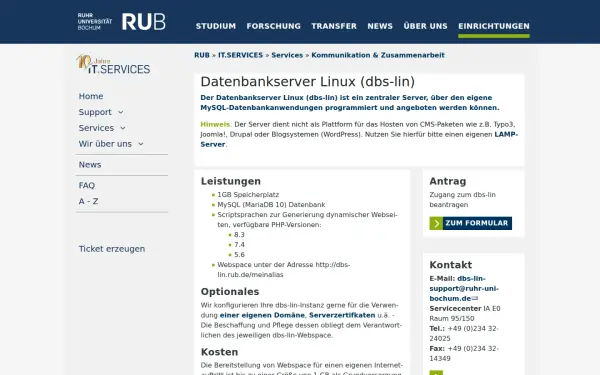Open News in the sidebar
This screenshot has width=600, height=375.
pyautogui.click(x=90, y=165)
